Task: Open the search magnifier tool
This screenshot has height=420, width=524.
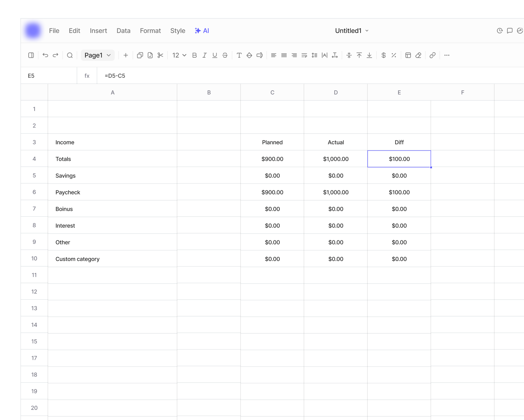Action: pyautogui.click(x=70, y=55)
